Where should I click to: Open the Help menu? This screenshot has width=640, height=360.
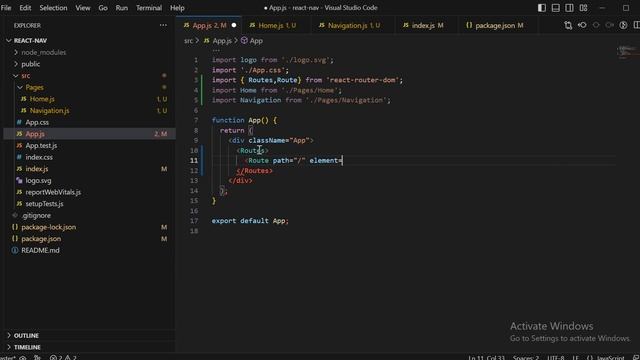click(177, 8)
